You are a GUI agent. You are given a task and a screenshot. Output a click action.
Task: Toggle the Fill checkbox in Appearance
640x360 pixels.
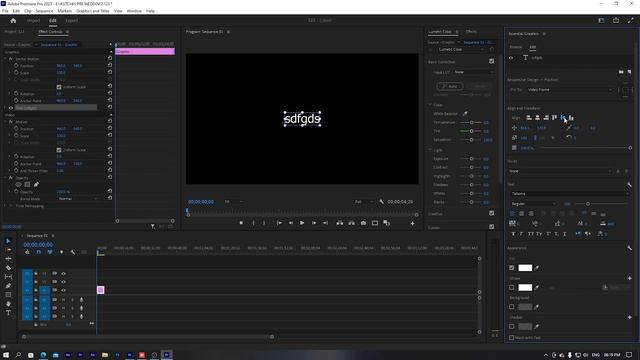click(x=511, y=268)
